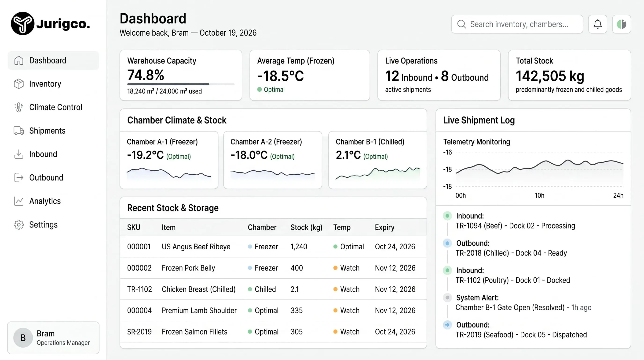Viewport: 644px width, 360px height.
Task: Click the Expiry column header
Action: [x=384, y=227]
